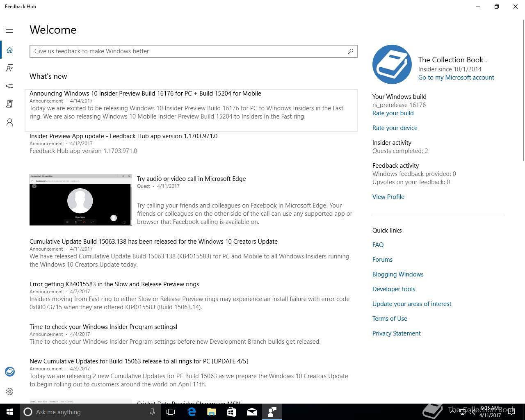Click the Feedback Hub taskbar icon

pos(272,412)
